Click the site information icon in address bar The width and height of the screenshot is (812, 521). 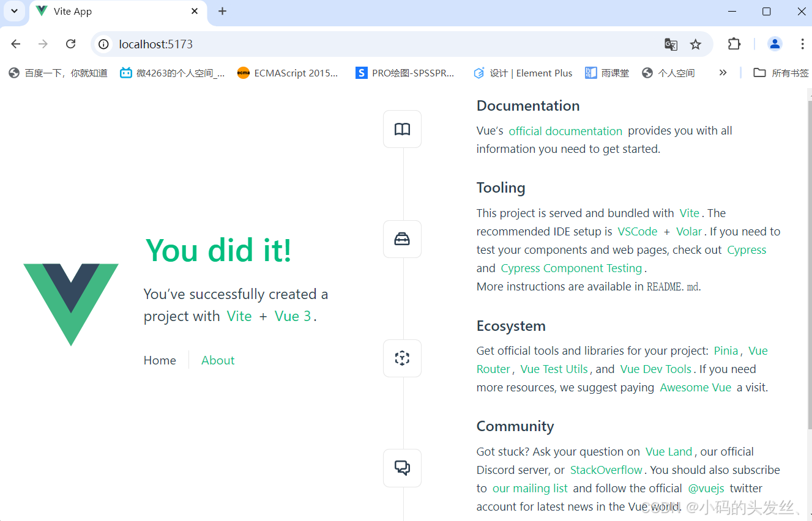tap(104, 44)
